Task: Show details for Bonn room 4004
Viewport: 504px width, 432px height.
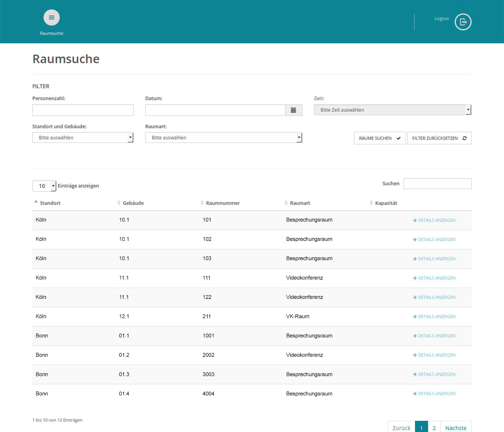Action: pos(434,394)
